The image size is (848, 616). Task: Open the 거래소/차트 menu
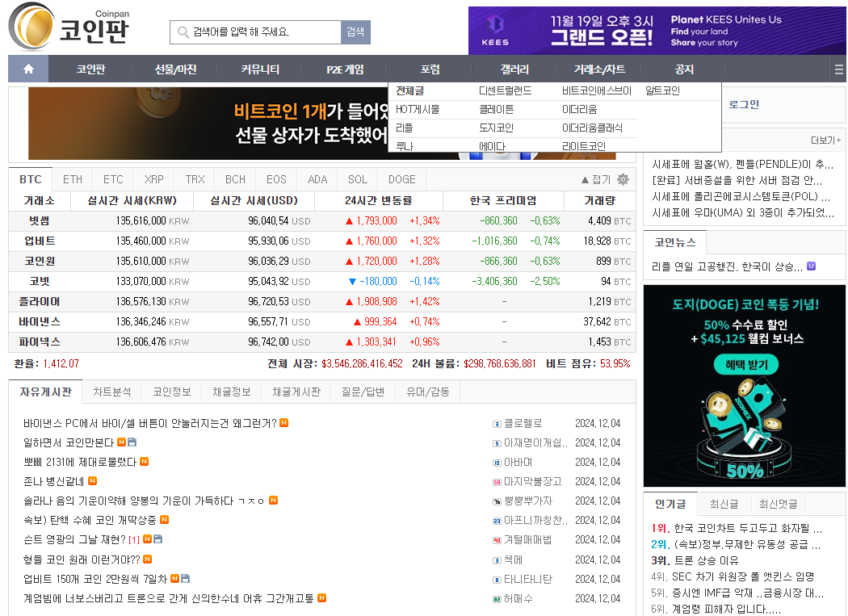[599, 69]
